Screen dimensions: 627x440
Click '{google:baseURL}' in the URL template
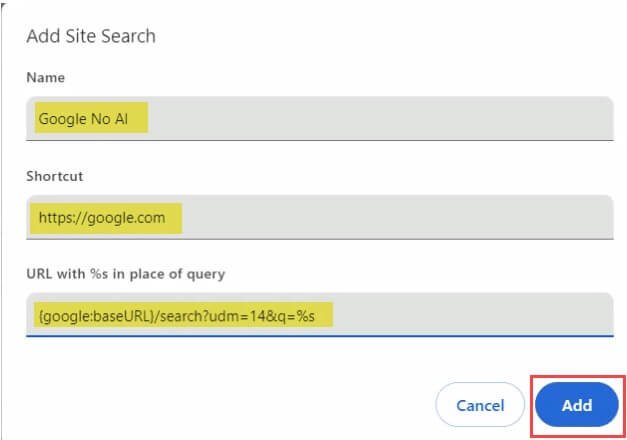coord(97,316)
